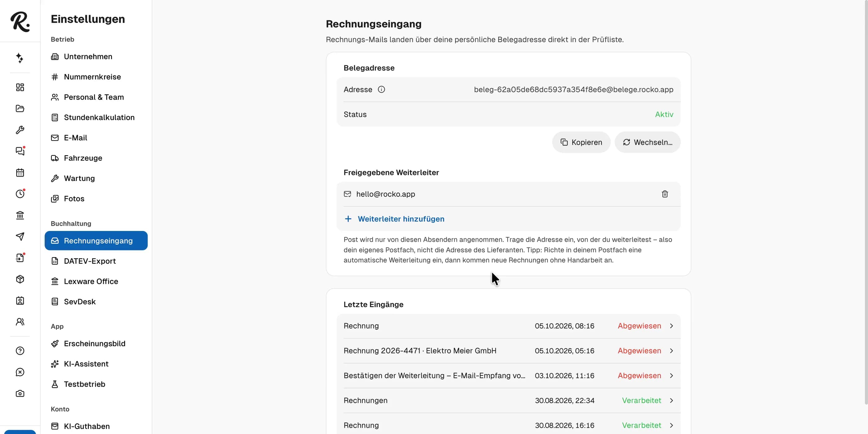Open the clock time-tracking icon in left rail
The height and width of the screenshot is (434, 868).
tap(20, 194)
